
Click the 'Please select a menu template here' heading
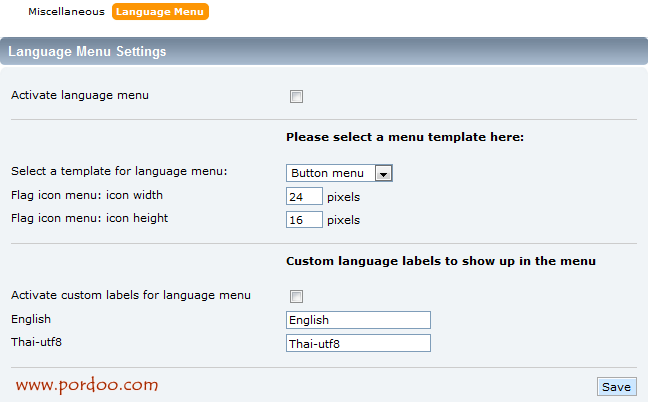click(x=405, y=137)
